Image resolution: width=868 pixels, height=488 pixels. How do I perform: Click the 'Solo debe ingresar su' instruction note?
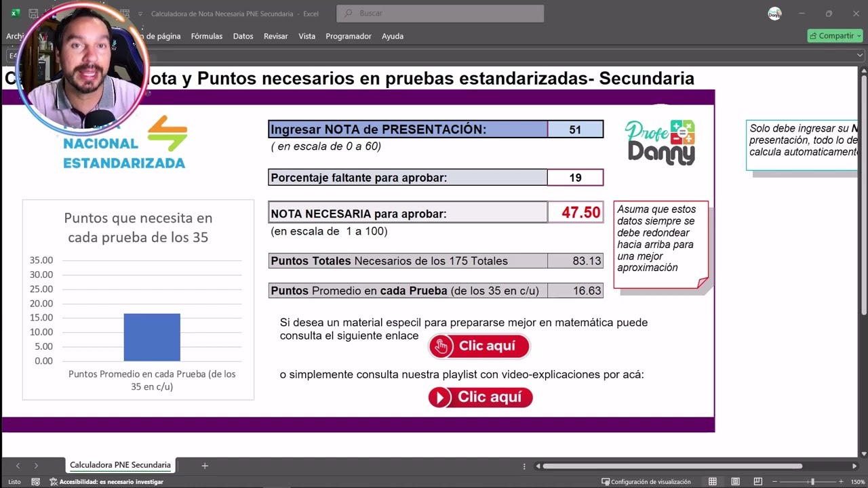(802, 145)
